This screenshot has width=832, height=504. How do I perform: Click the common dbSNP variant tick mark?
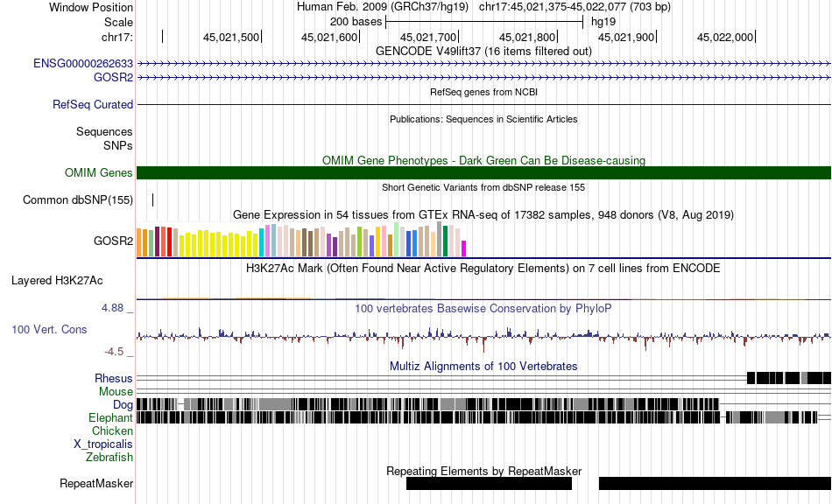point(152,199)
